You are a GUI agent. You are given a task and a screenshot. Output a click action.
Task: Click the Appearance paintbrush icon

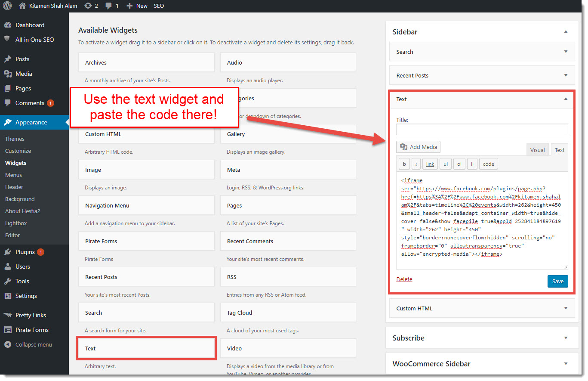[8, 122]
